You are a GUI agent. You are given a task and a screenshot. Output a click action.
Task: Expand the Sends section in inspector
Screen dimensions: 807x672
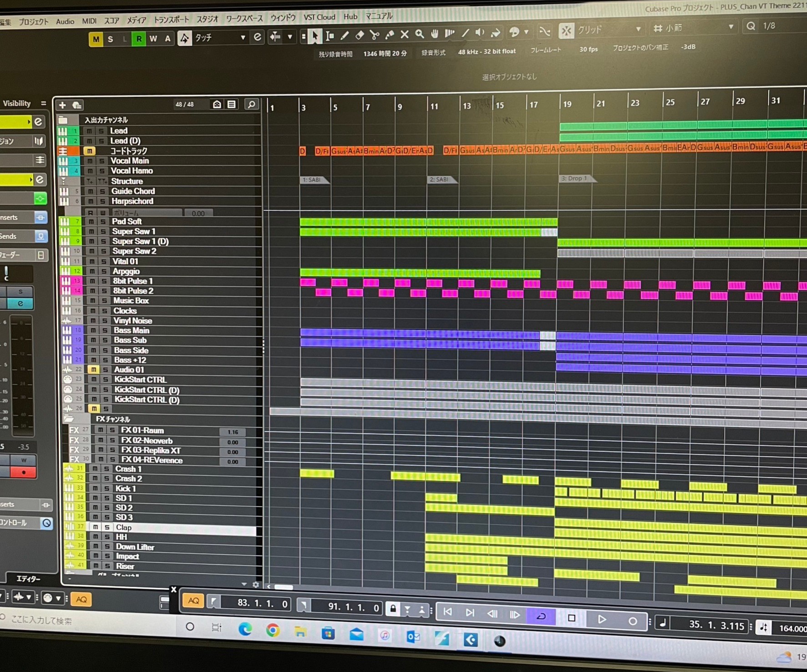click(x=24, y=236)
